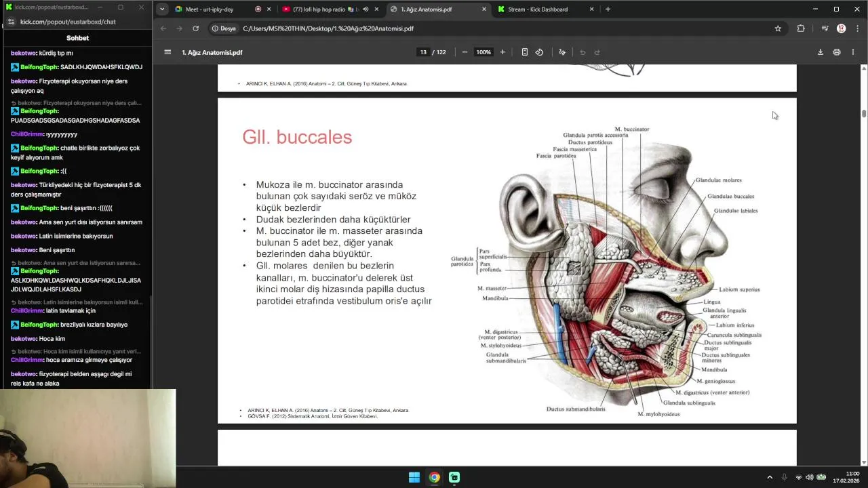Open the PDF sidebar hamburger menu
This screenshot has width=868, height=488.
[167, 52]
